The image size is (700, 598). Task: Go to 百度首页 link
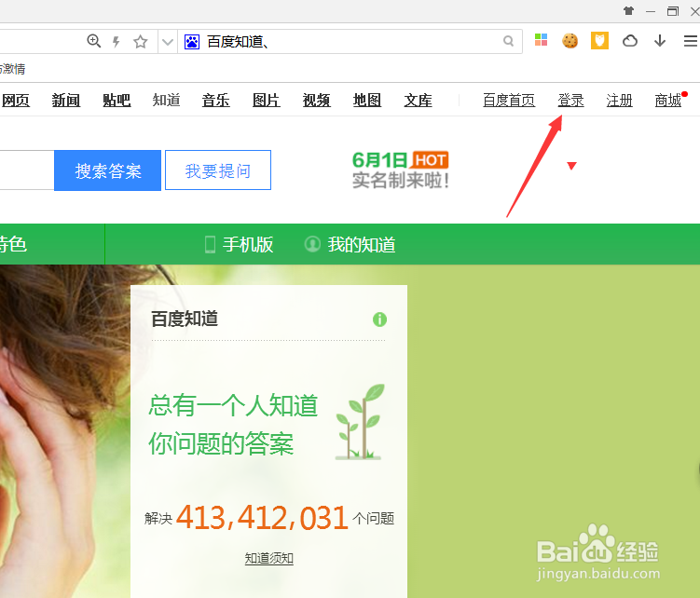tap(509, 100)
